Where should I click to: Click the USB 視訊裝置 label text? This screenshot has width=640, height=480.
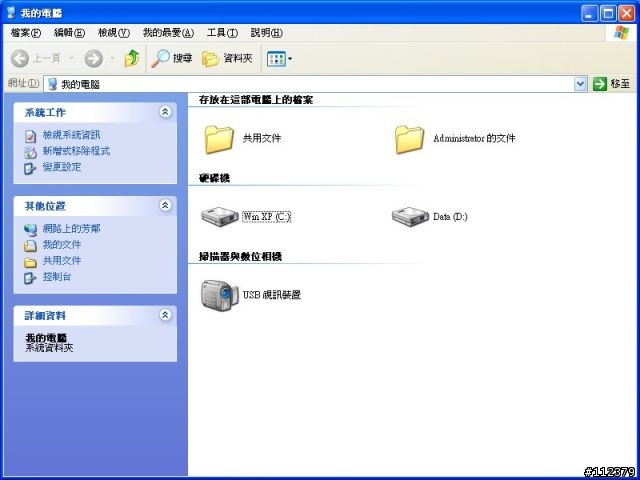(272, 295)
